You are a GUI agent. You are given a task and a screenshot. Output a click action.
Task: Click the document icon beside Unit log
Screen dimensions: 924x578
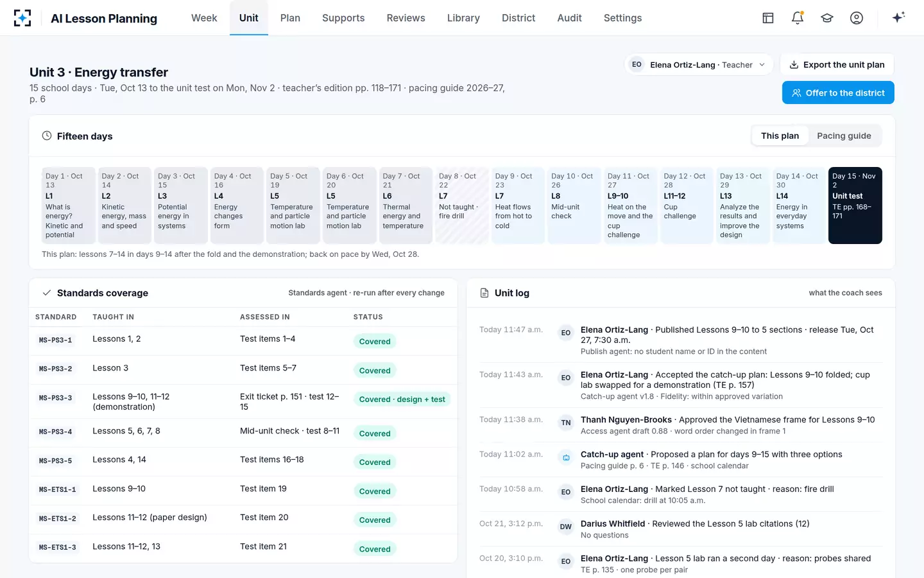(x=484, y=293)
